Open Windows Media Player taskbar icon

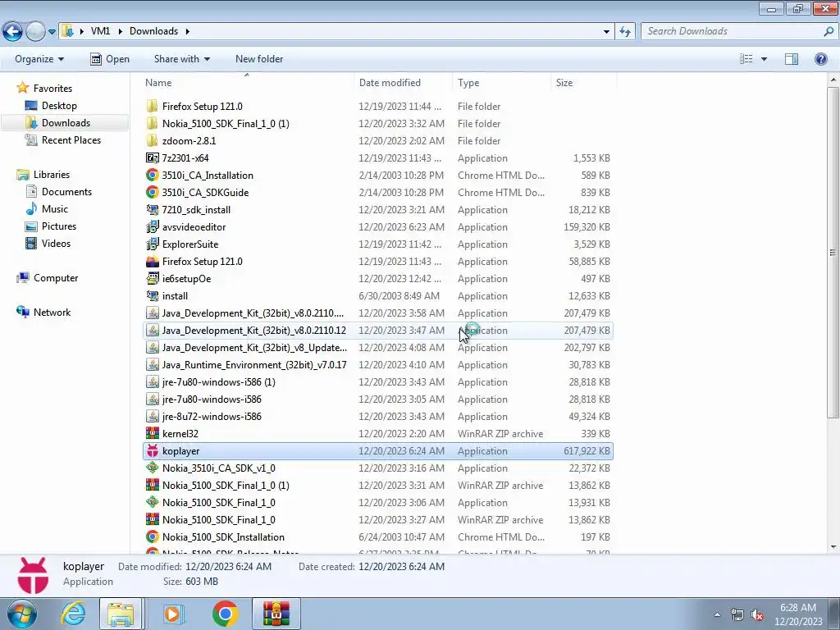[x=172, y=614]
